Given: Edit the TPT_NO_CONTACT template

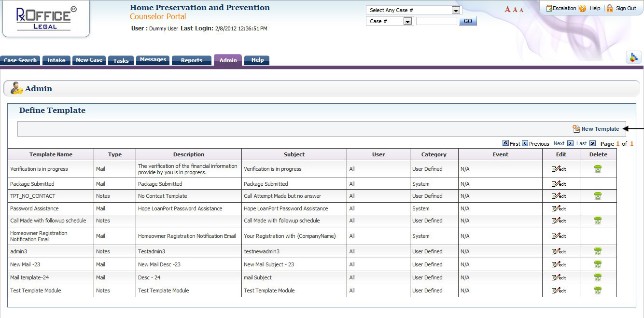Looking at the screenshot, I should click(x=559, y=196).
